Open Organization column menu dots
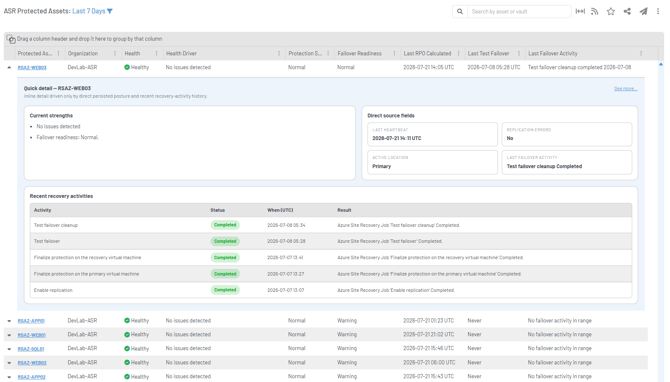This screenshot has height=382, width=670. [115, 53]
